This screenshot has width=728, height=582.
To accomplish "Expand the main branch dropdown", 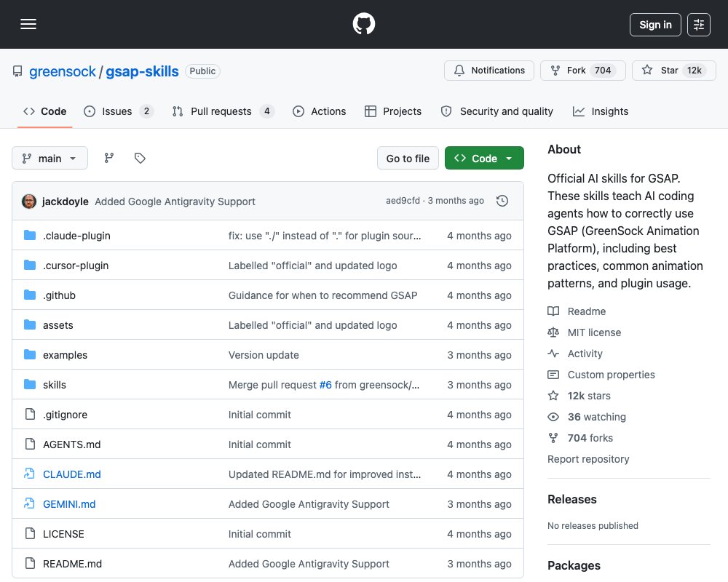I will (x=50, y=159).
